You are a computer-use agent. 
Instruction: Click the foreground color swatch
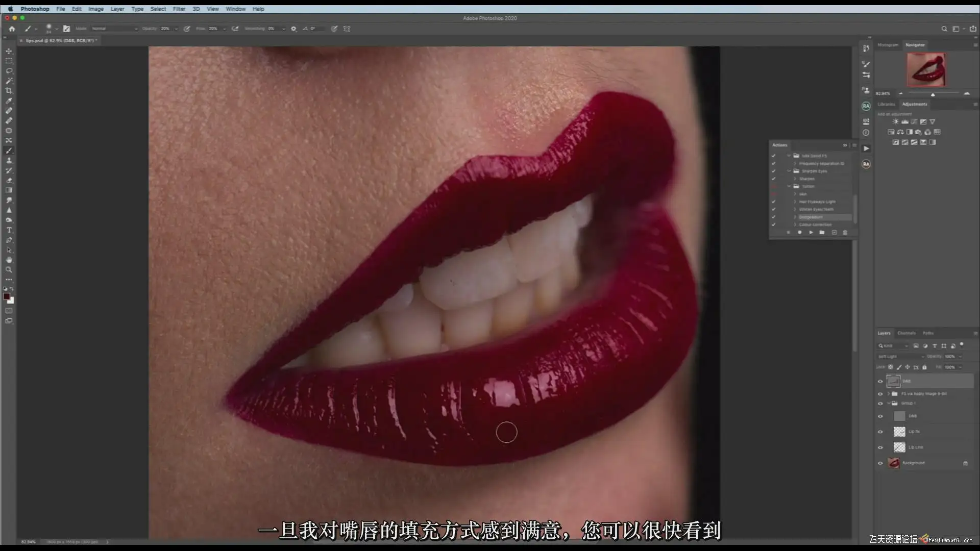pyautogui.click(x=7, y=296)
